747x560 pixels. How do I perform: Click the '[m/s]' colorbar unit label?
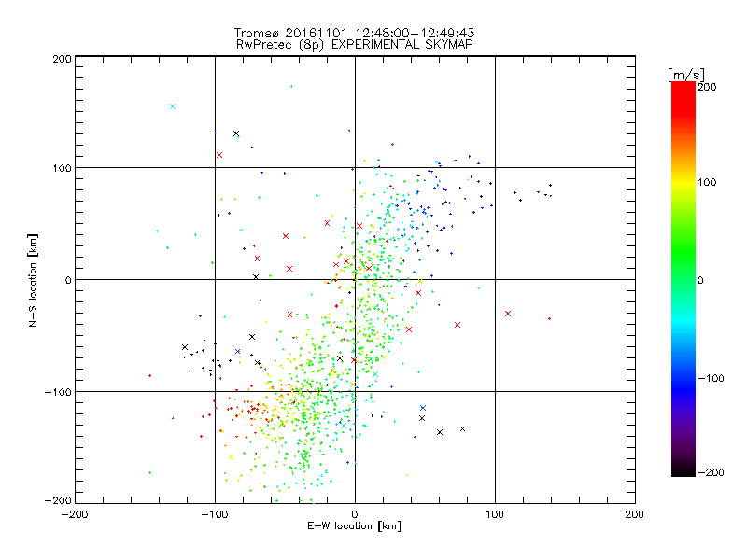[x=686, y=75]
